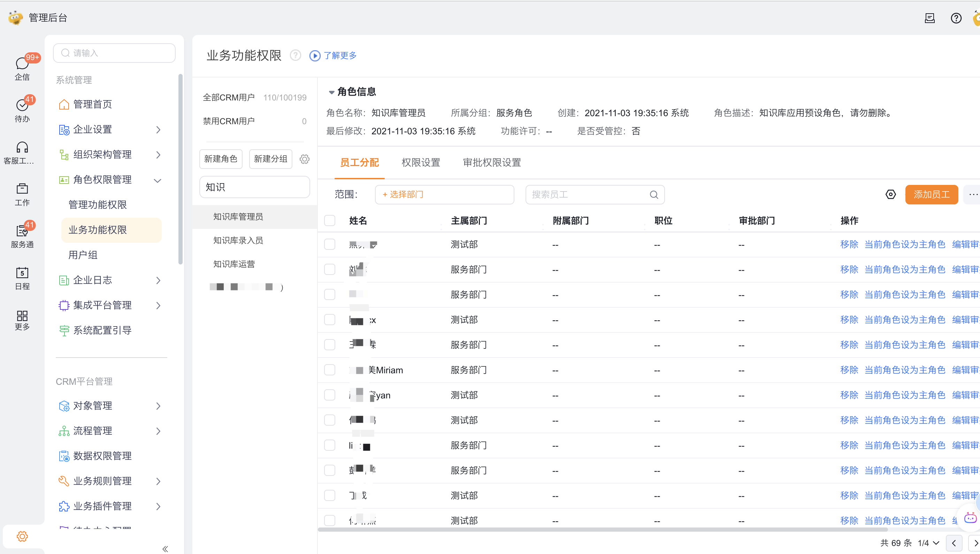Click the 添加员工 button
Image resolution: width=980 pixels, height=554 pixels.
tap(931, 195)
